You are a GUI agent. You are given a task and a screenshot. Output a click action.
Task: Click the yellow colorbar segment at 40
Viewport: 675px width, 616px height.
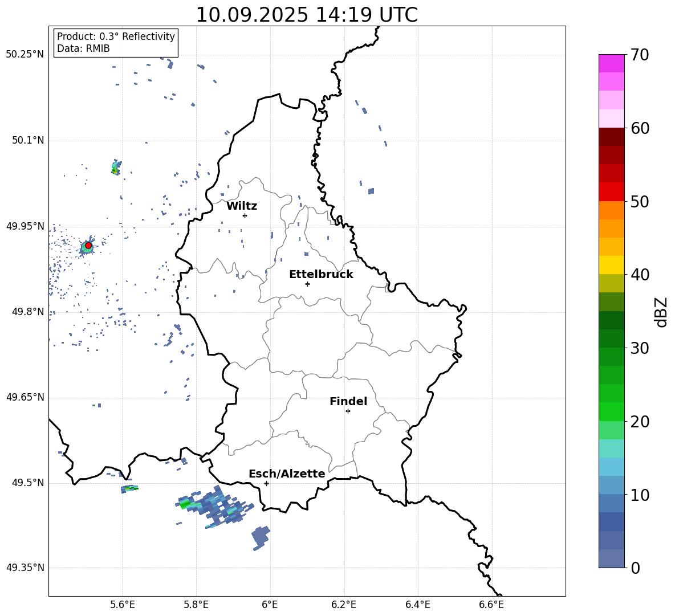612,266
